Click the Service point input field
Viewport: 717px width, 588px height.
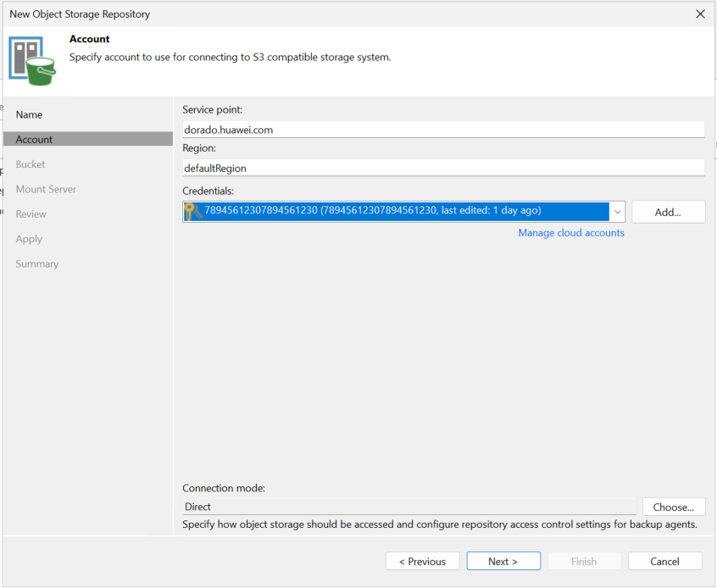pyautogui.click(x=443, y=130)
